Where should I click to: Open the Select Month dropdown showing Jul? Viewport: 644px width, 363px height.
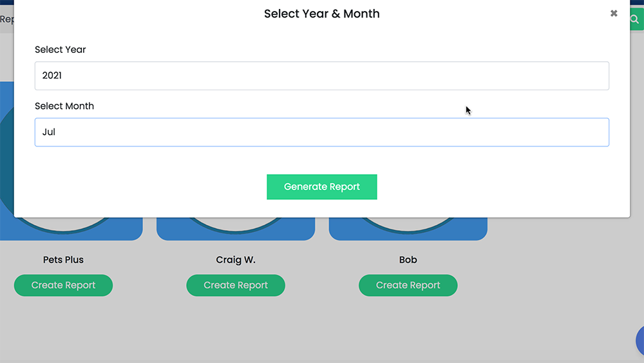pyautogui.click(x=321, y=132)
